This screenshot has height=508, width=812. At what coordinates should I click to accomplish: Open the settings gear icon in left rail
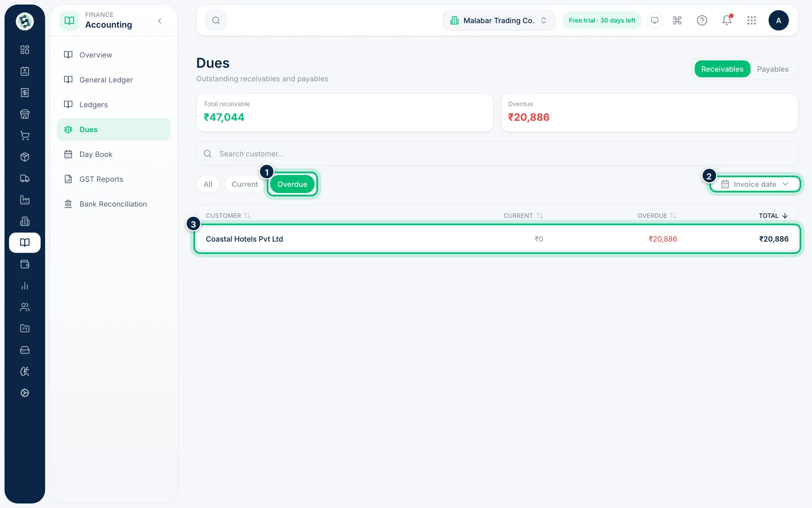(24, 393)
